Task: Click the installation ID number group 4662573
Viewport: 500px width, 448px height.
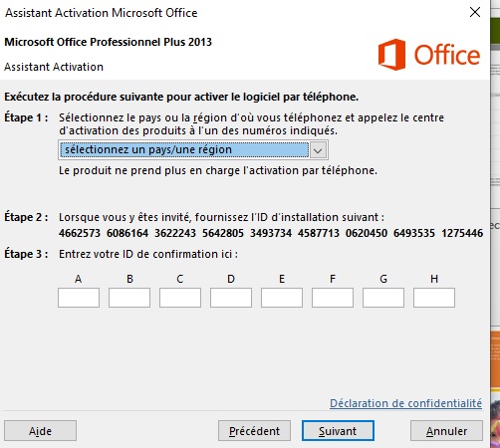Action: click(80, 233)
